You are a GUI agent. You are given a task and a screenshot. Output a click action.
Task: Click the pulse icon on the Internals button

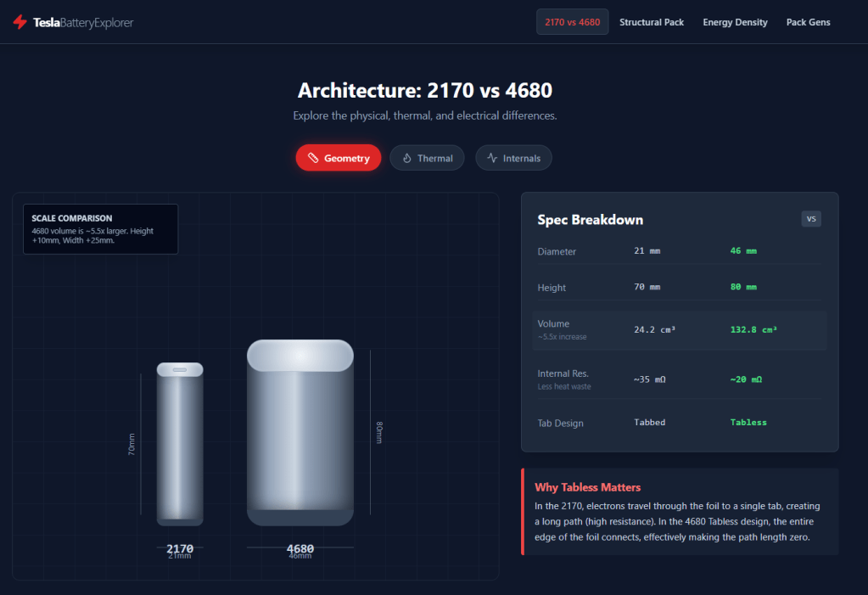492,158
